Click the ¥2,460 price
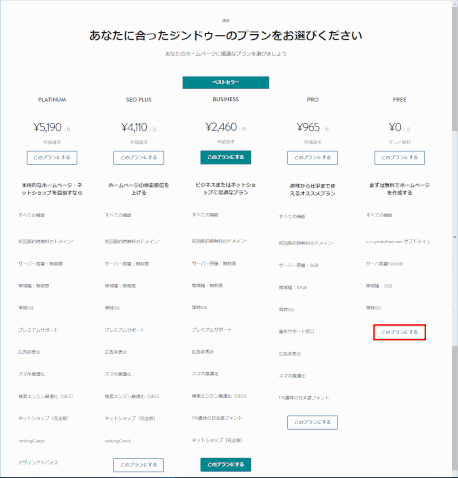Screen dimensions: 458x478 pos(221,127)
